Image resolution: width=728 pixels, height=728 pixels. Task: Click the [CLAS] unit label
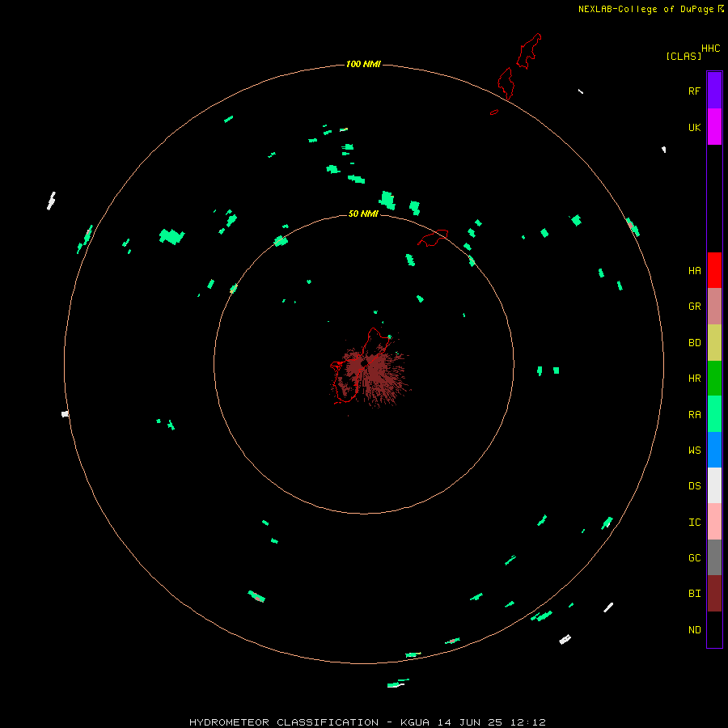tap(684, 57)
